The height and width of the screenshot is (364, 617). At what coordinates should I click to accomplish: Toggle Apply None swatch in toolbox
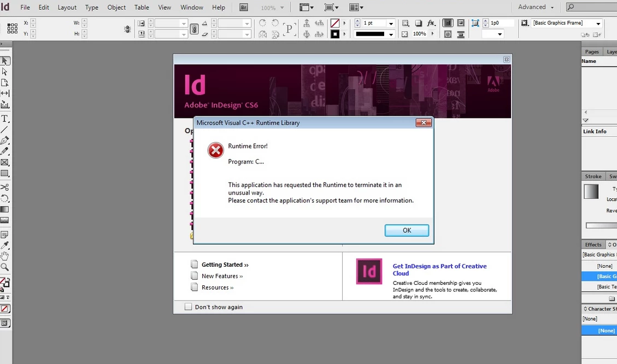click(x=4, y=309)
